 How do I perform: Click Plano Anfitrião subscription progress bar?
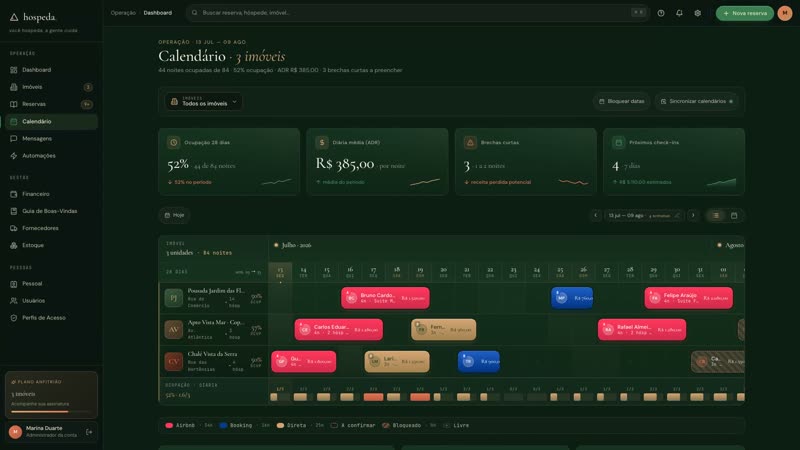51,411
